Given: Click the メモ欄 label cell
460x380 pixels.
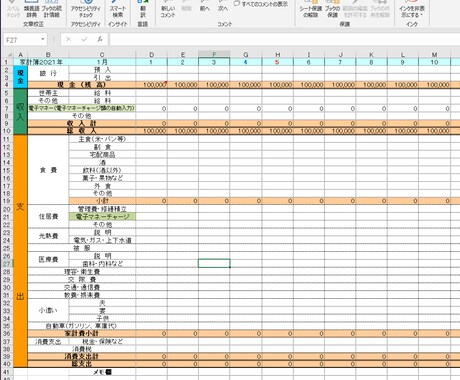Looking at the screenshot, I should pyautogui.click(x=102, y=372).
